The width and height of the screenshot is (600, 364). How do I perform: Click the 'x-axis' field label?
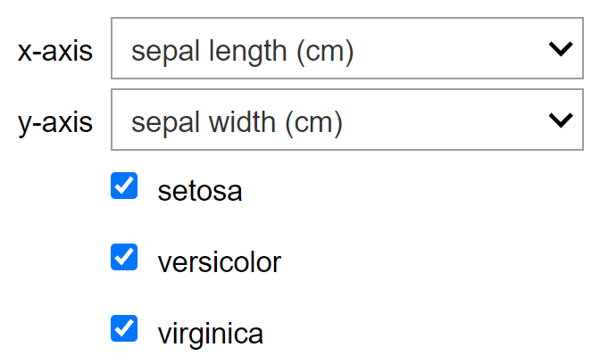click(x=55, y=50)
